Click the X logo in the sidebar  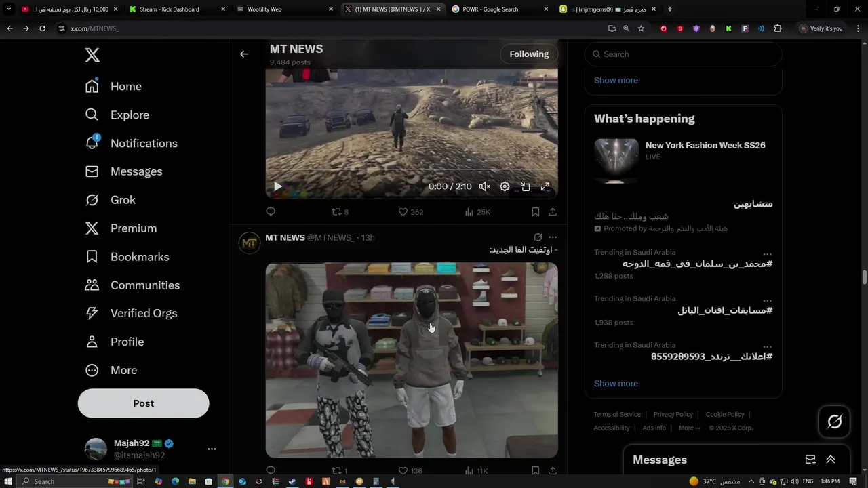(x=92, y=55)
